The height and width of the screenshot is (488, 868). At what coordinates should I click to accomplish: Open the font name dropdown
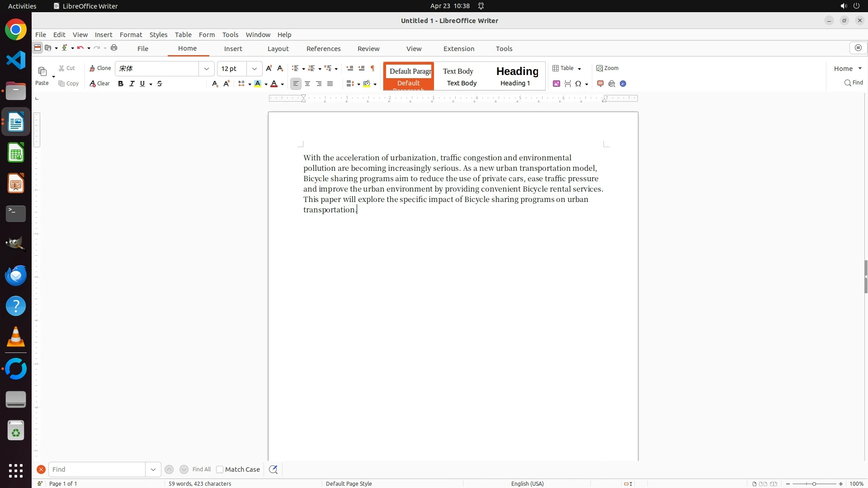point(207,69)
